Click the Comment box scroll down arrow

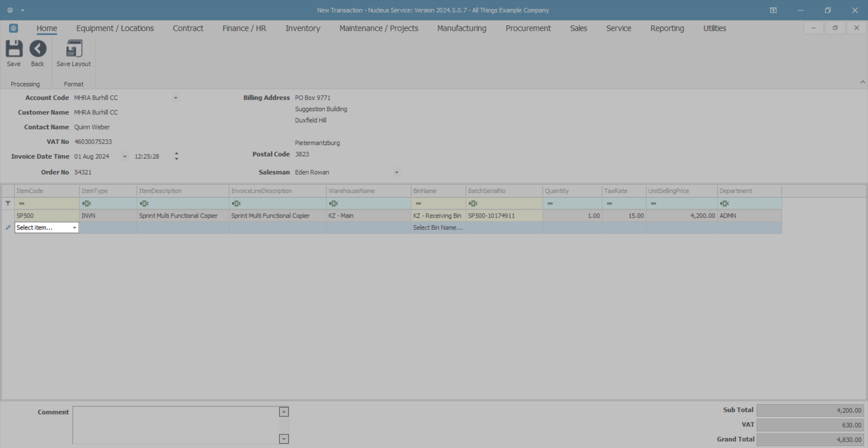pos(284,439)
